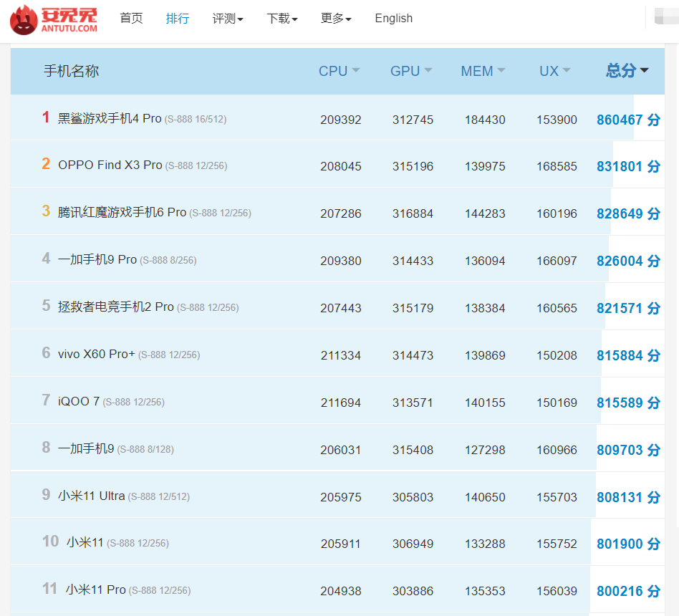Click UX score 166097
679x616 pixels.
click(557, 261)
